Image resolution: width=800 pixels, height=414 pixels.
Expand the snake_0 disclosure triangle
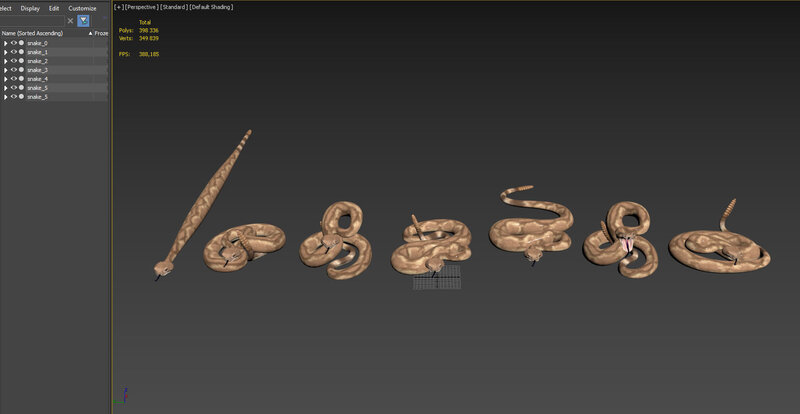click(x=5, y=43)
